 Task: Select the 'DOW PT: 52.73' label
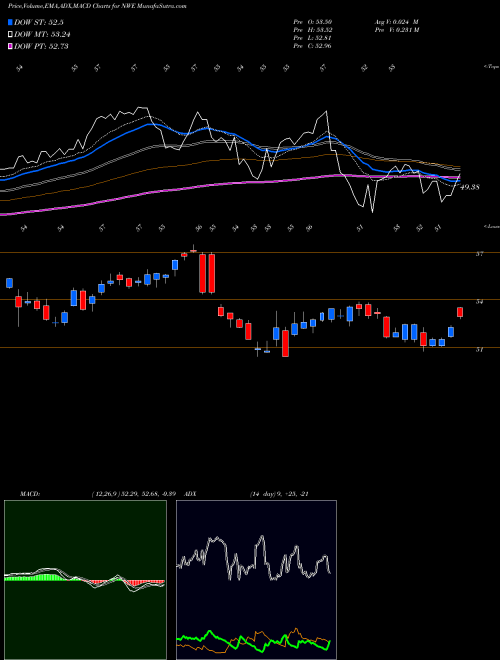pos(41,46)
